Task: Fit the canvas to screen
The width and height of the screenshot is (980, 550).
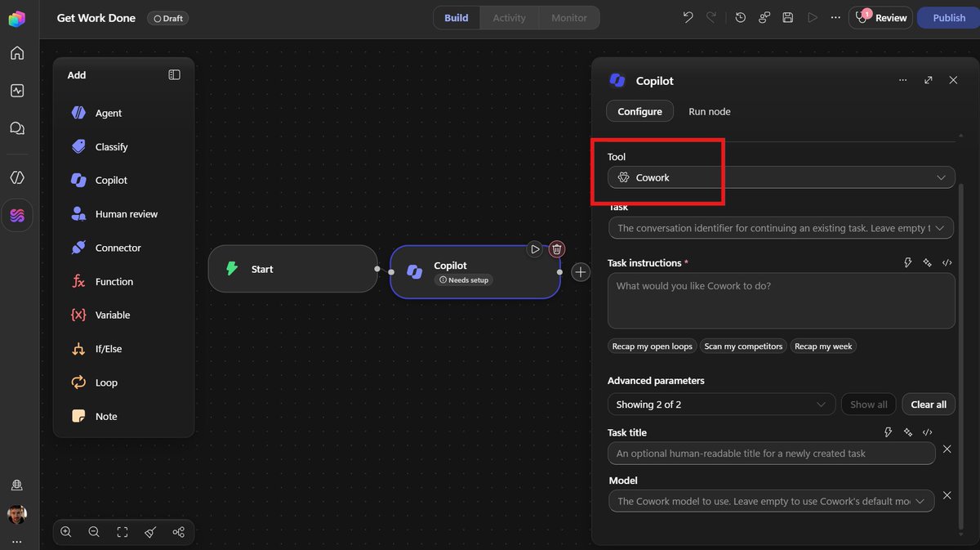Action: [x=122, y=532]
